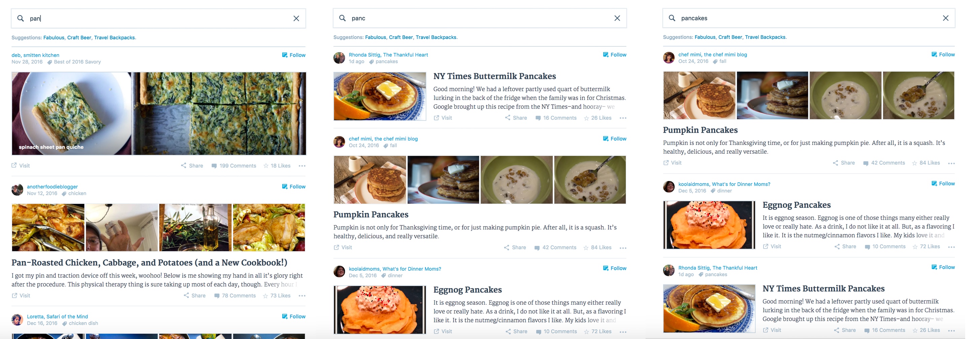This screenshot has height=339, width=980.
Task: Click the 'Best of 2016 Savory' tag
Action: (77, 62)
